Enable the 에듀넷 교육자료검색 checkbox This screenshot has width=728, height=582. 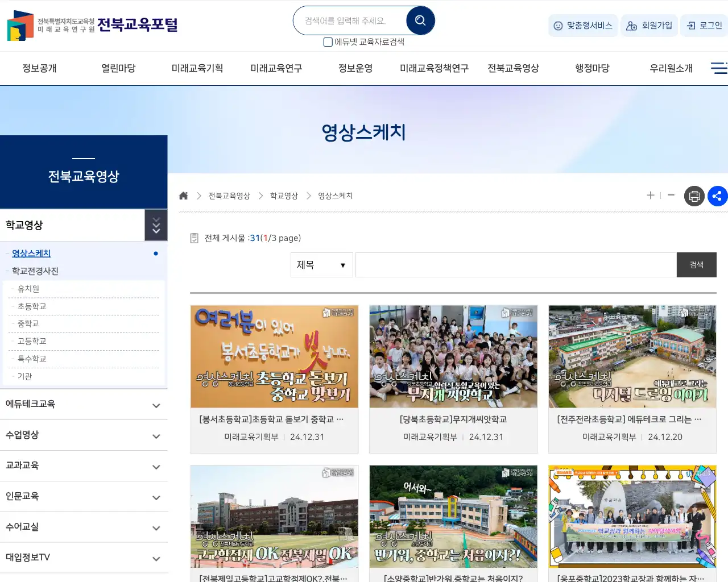(x=328, y=41)
